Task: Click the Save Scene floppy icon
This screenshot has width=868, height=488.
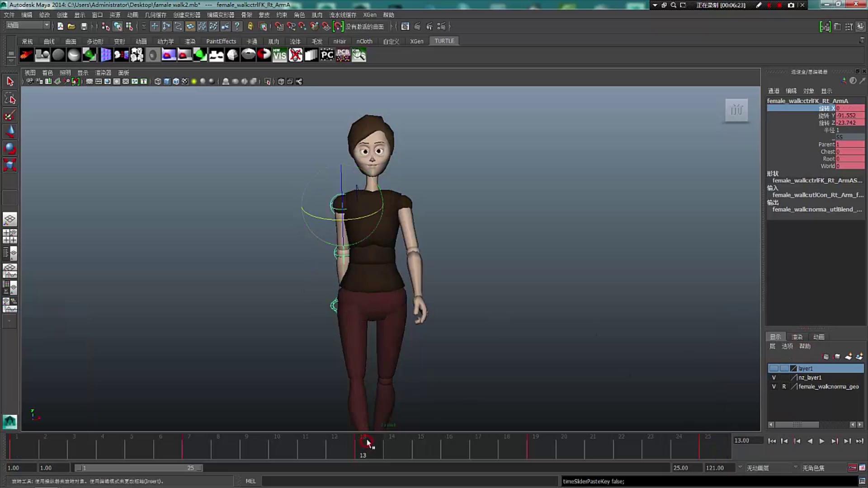Action: (x=84, y=27)
